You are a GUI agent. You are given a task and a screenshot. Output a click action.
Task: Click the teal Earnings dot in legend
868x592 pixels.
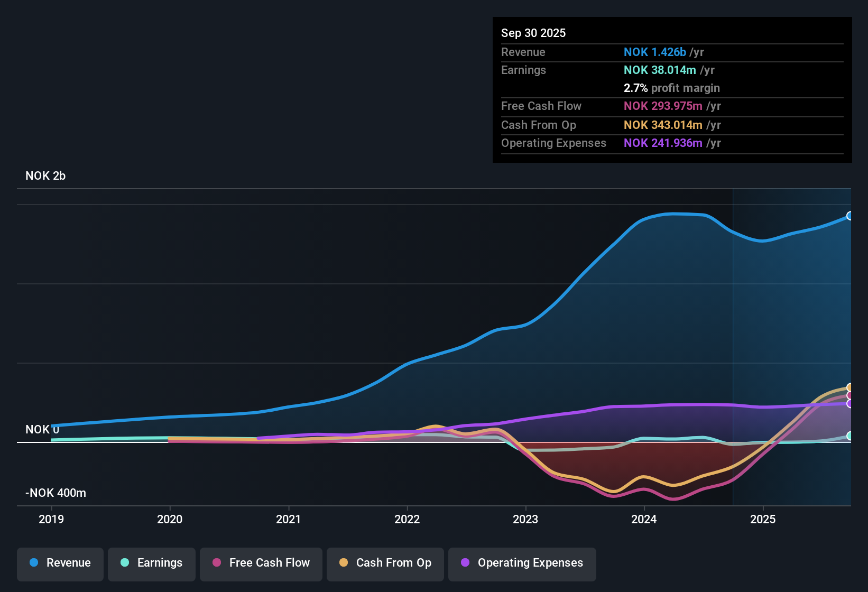pyautogui.click(x=125, y=563)
